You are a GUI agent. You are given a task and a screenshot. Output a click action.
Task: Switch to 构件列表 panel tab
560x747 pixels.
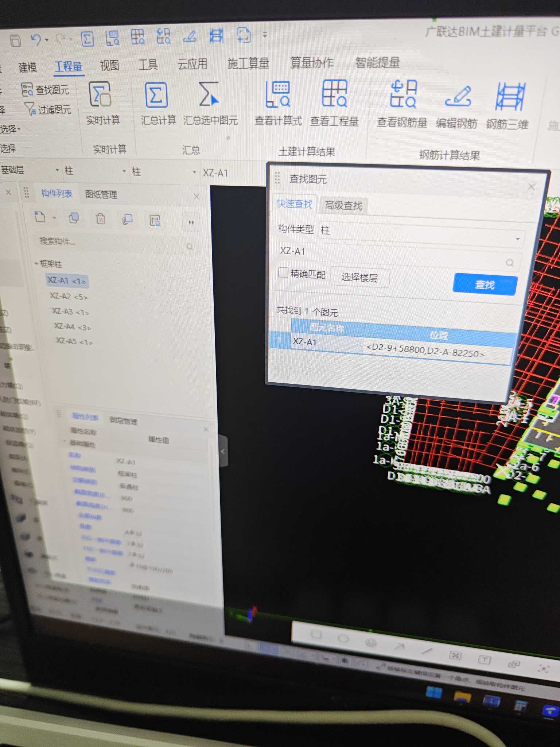[57, 193]
